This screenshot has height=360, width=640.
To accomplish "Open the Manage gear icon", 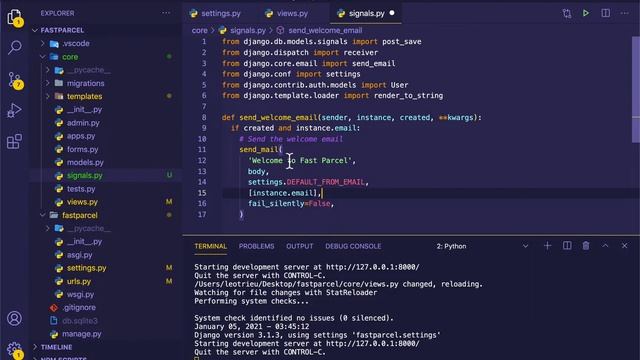I will pos(14,349).
